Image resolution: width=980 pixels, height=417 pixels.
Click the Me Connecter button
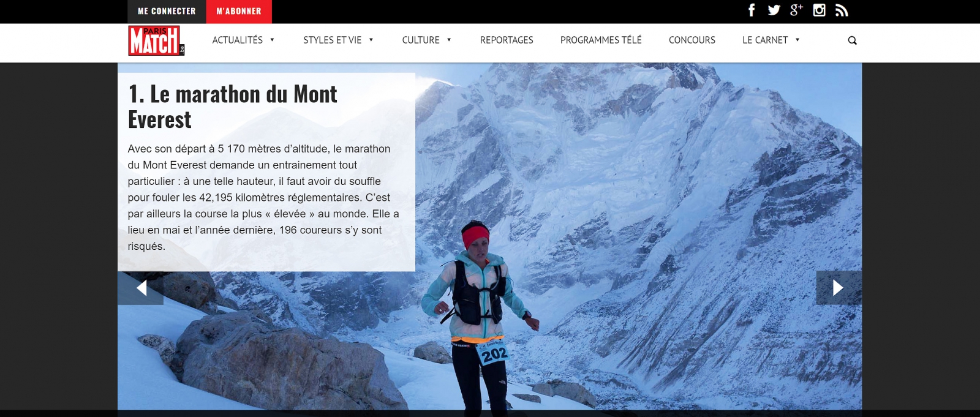(167, 11)
